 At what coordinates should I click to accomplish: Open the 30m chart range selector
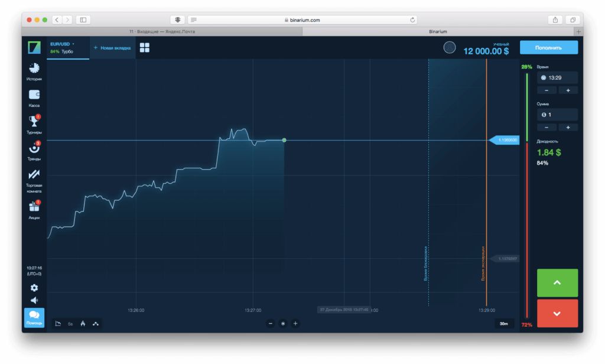(503, 323)
